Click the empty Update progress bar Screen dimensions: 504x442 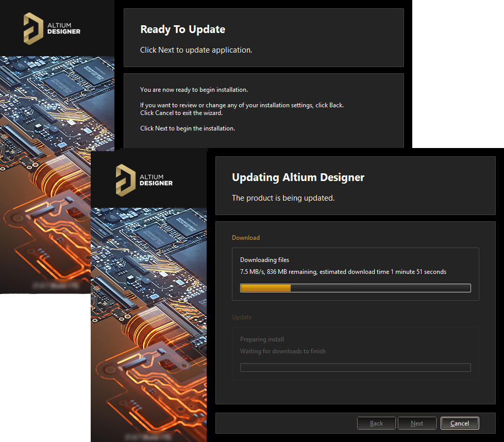click(355, 367)
